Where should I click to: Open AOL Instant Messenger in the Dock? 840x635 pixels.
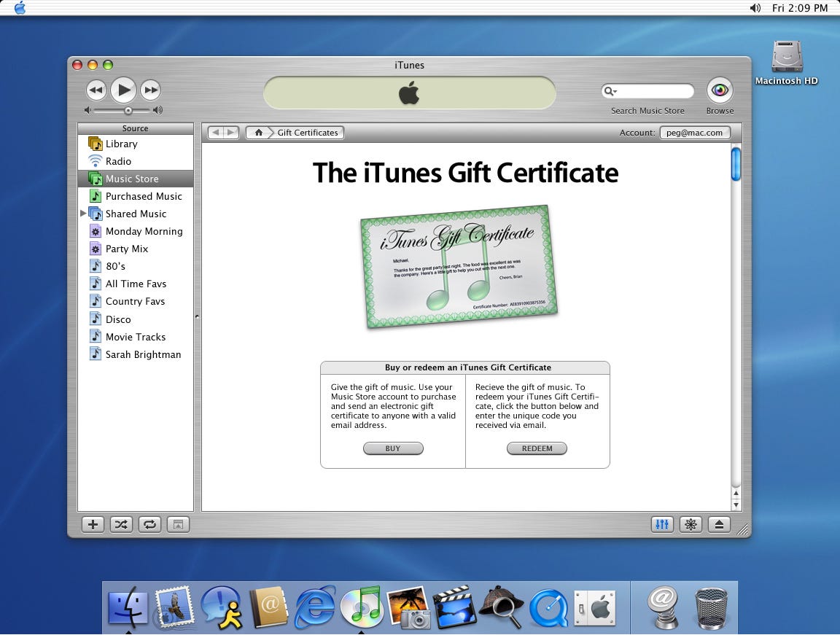click(221, 607)
